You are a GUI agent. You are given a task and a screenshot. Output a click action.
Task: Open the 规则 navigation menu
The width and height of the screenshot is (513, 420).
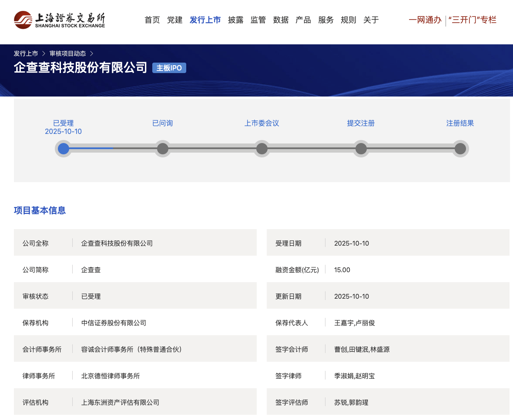(x=349, y=20)
